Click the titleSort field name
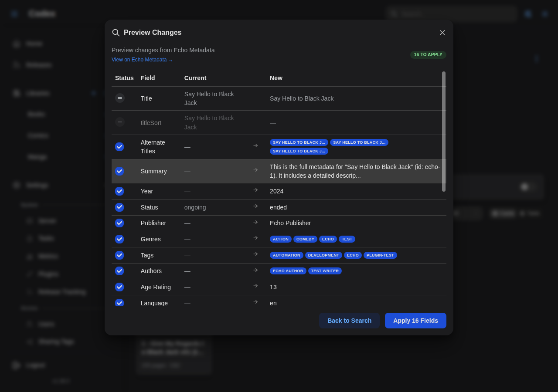Viewport: 558px width, 392px height. 151,123
